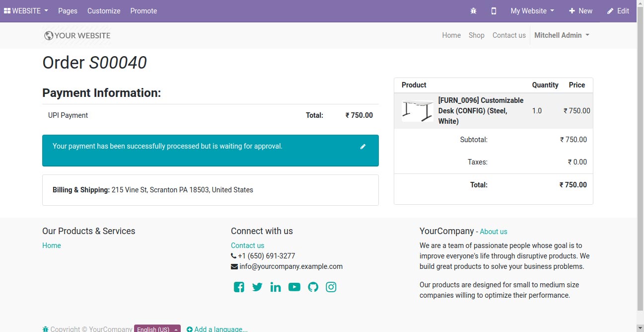Open the Pages menu

(68, 11)
